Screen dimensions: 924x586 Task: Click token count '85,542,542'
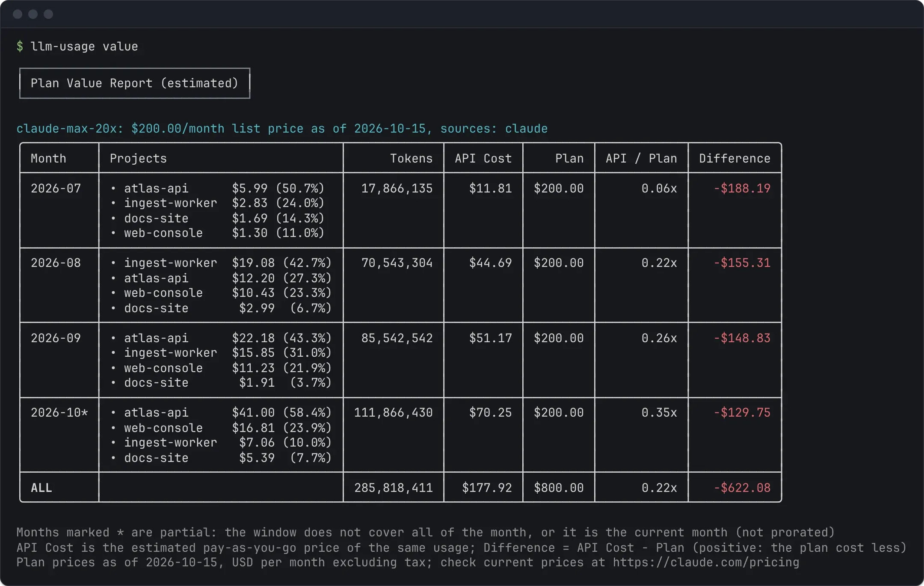[x=397, y=338]
